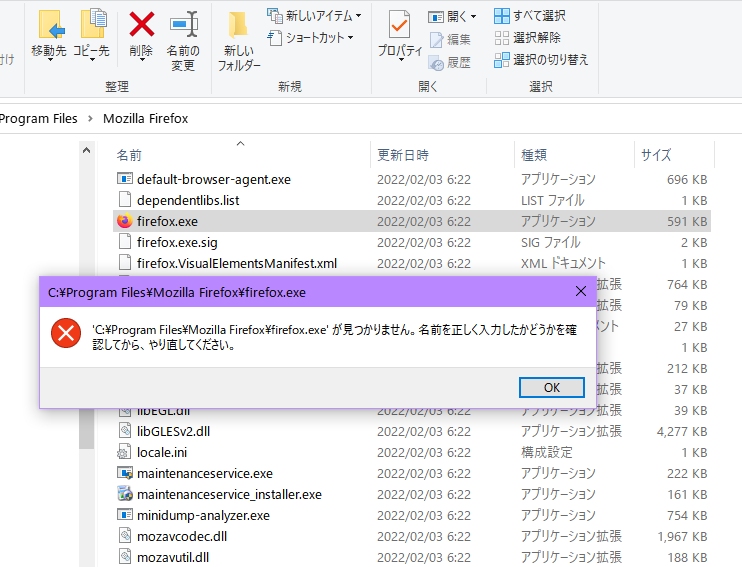Select mozavutil.dll file icon
Image resolution: width=742 pixels, height=567 pixels.
124,556
